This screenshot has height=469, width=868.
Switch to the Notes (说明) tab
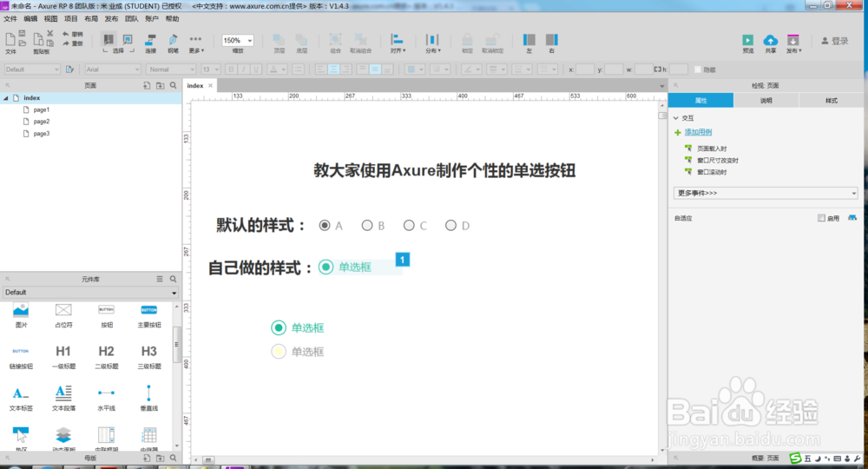coord(766,100)
